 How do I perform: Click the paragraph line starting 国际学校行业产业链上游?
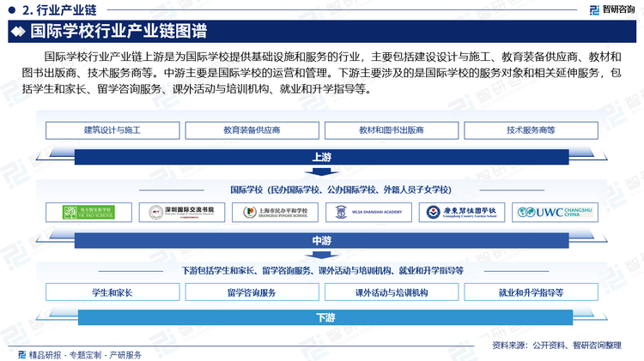tap(332, 57)
